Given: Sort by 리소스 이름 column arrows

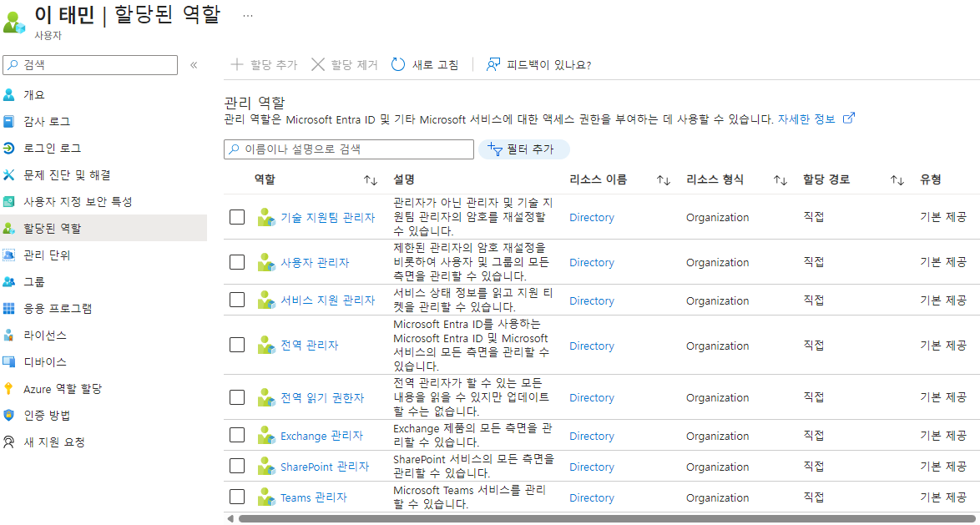Looking at the screenshot, I should tap(663, 180).
